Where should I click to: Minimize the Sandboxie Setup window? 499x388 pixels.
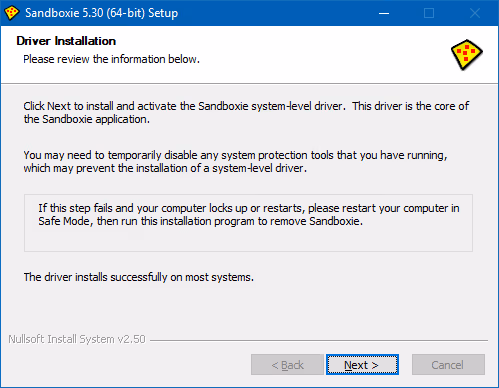tap(384, 13)
